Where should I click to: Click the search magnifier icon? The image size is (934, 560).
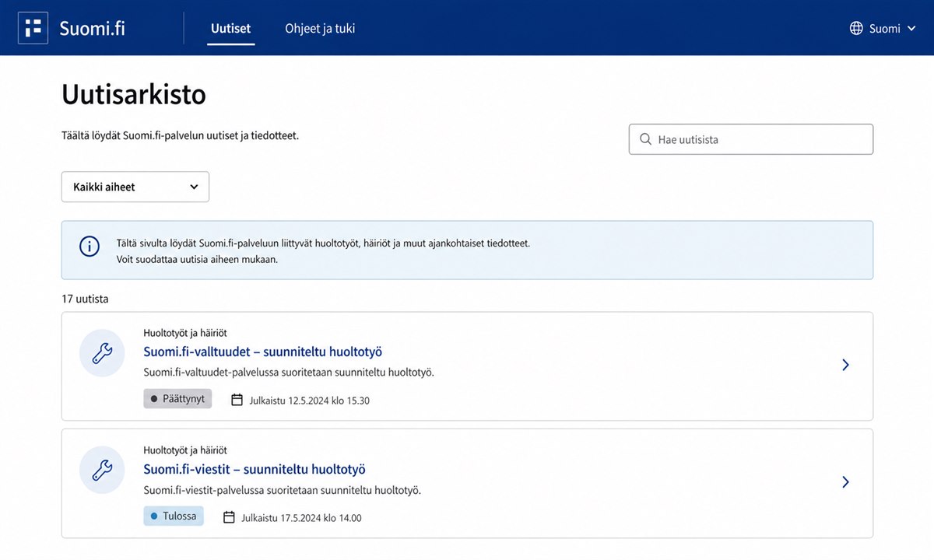[x=645, y=139]
